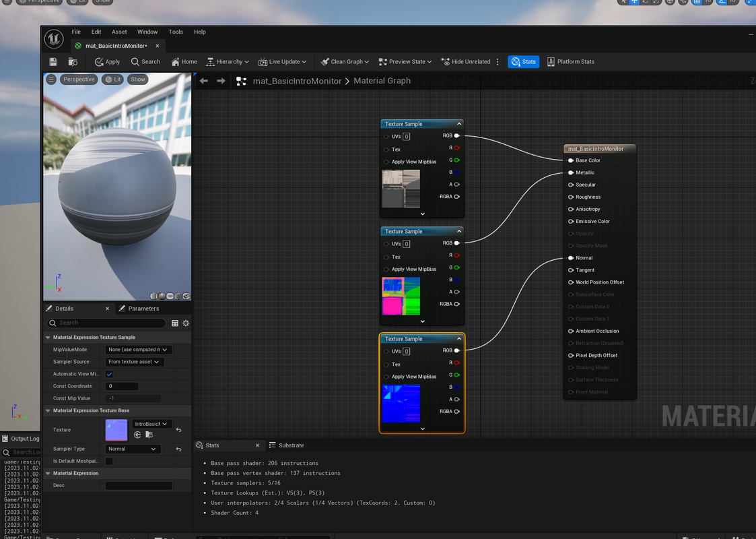
Task: Close the mat_BasicIntroMonitor document tab
Action: [157, 46]
